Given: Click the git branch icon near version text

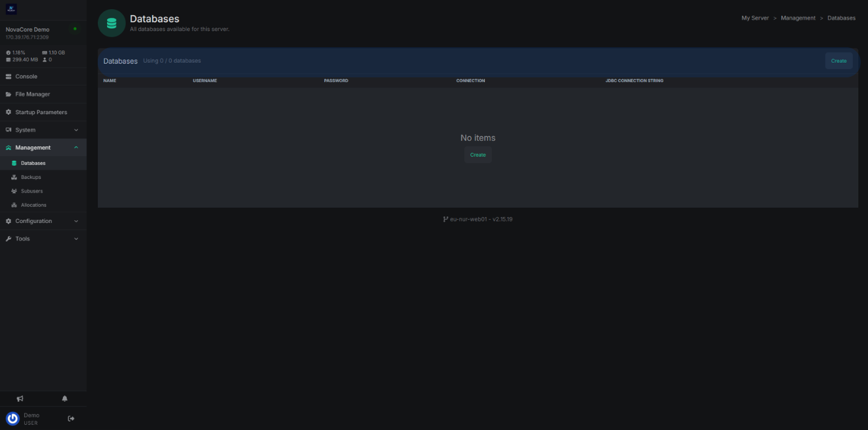Looking at the screenshot, I should tap(445, 220).
